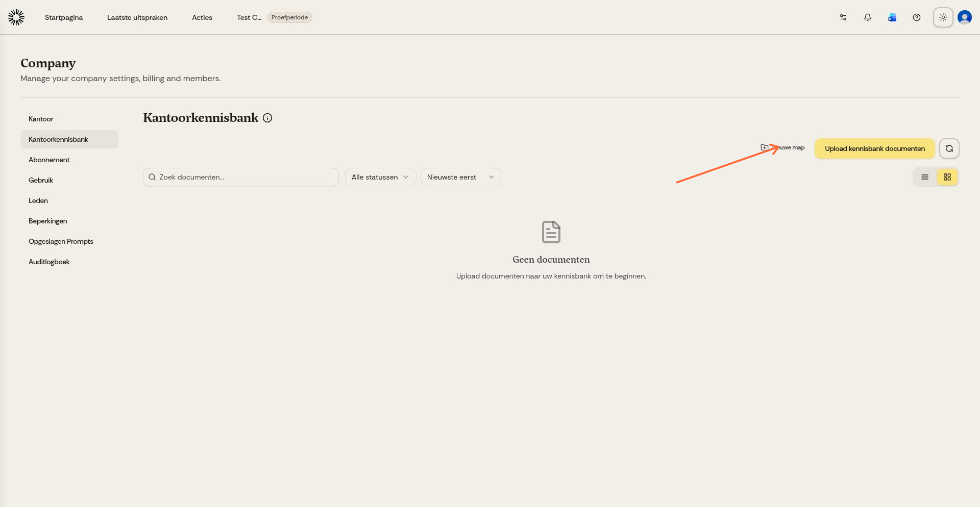
Task: Open the Nieuwste eerst sort dropdown
Action: pos(461,177)
